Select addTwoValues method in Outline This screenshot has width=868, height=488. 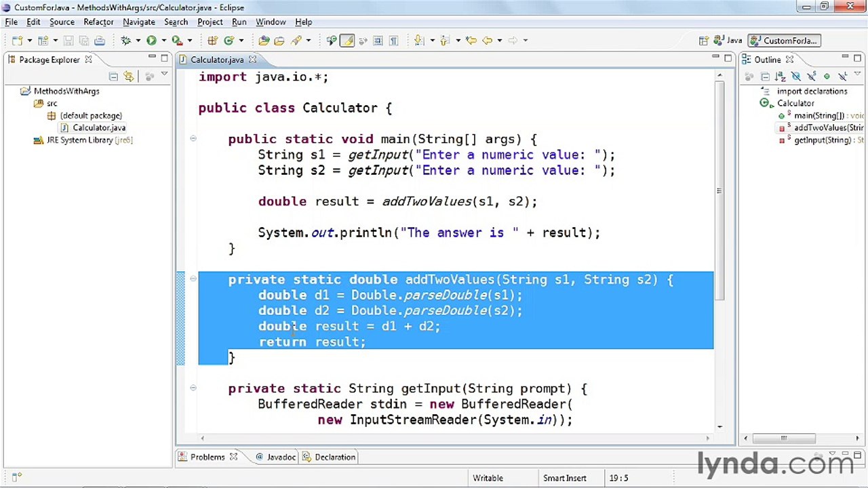point(828,127)
